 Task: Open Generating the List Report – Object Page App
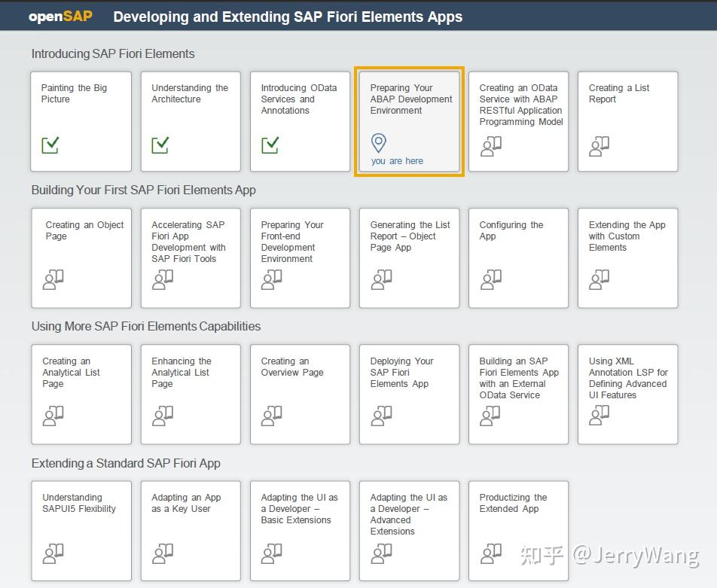409,258
